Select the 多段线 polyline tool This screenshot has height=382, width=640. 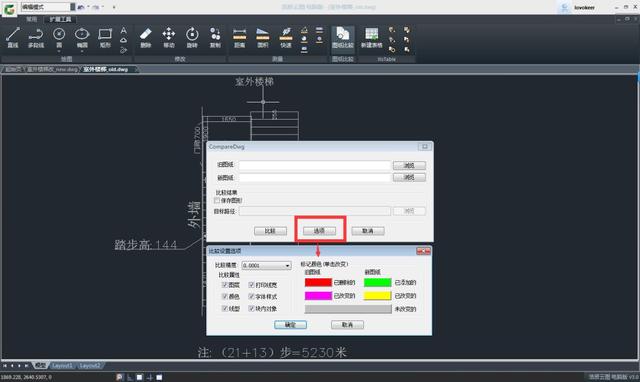(36, 37)
